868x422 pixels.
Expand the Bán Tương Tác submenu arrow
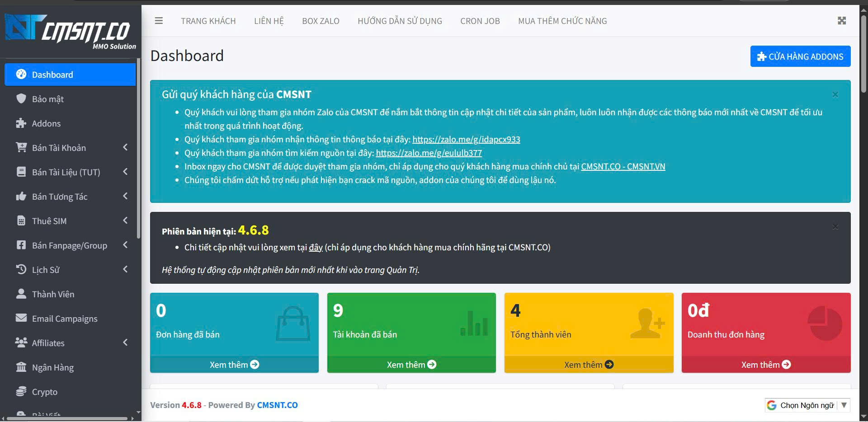(125, 196)
